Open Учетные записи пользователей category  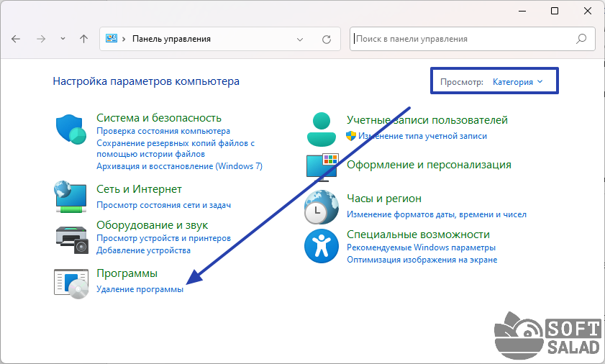click(x=427, y=120)
